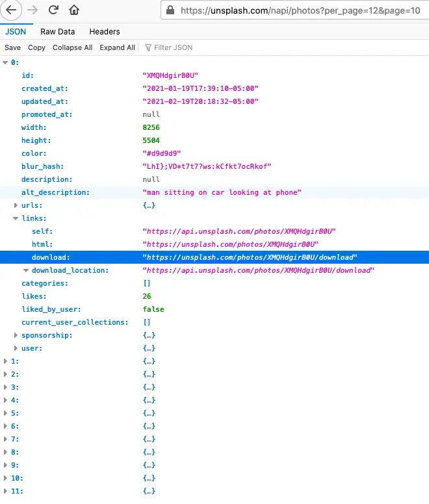This screenshot has height=504, width=429.
Task: Select the id value "XMQHdgirB0U"
Action: pos(170,75)
